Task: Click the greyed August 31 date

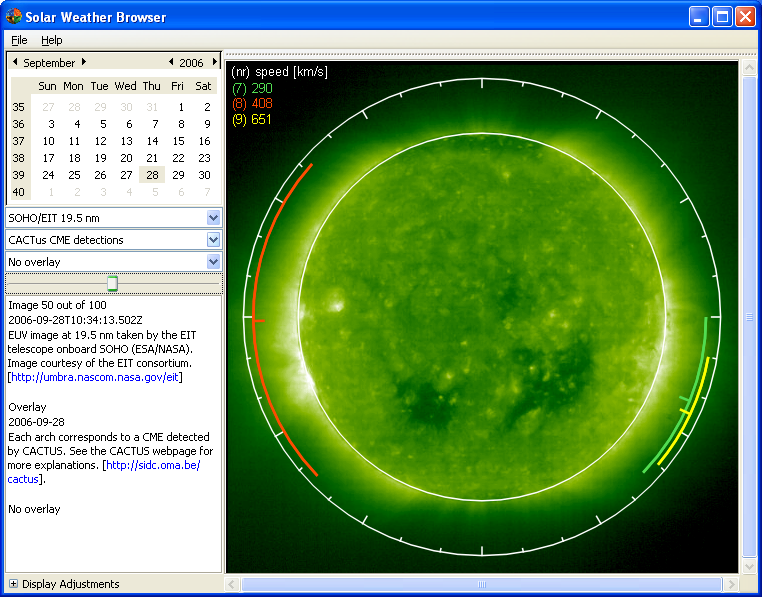Action: (152, 107)
